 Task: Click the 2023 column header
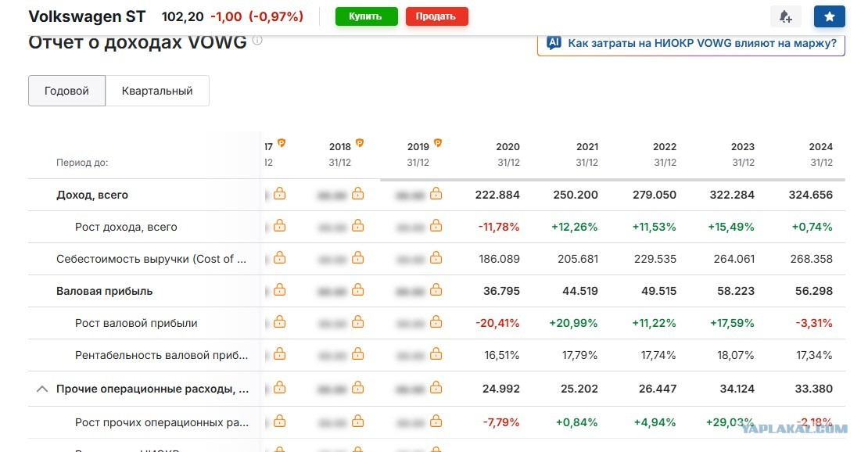[x=743, y=147]
